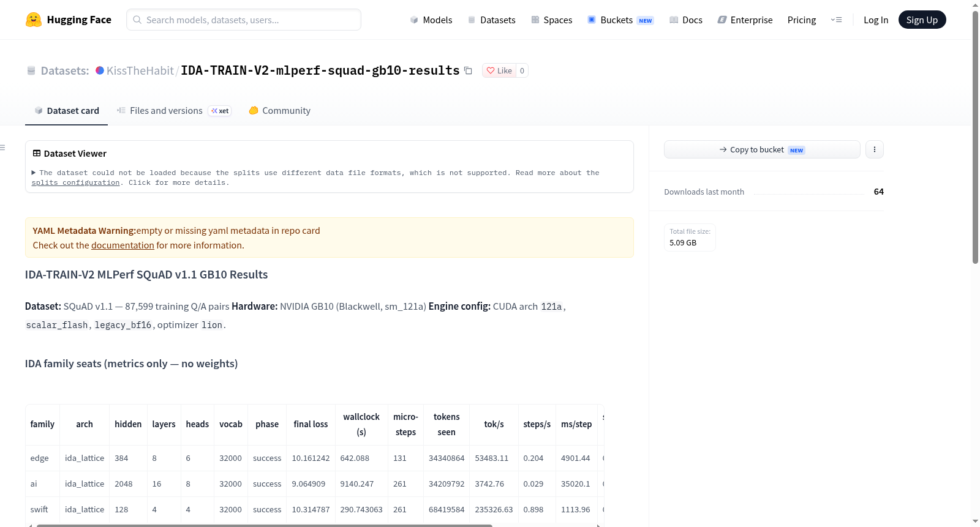Click the Log In link
This screenshot has height=527, width=980.
point(876,20)
